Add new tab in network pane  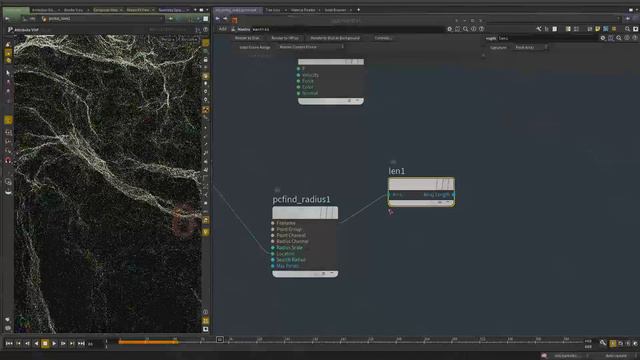(x=358, y=10)
